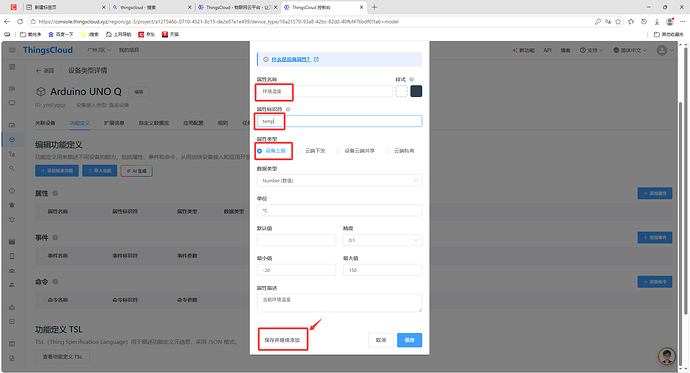Screen dimensions: 690x373
Task: Click the help icon beside 命令 section heading
Action: (55, 282)
